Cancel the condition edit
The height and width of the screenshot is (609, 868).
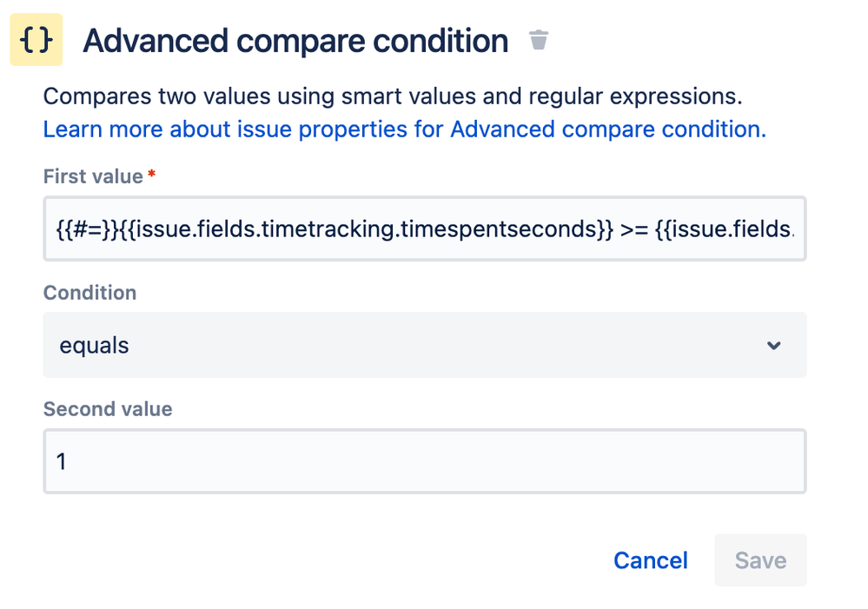click(650, 560)
